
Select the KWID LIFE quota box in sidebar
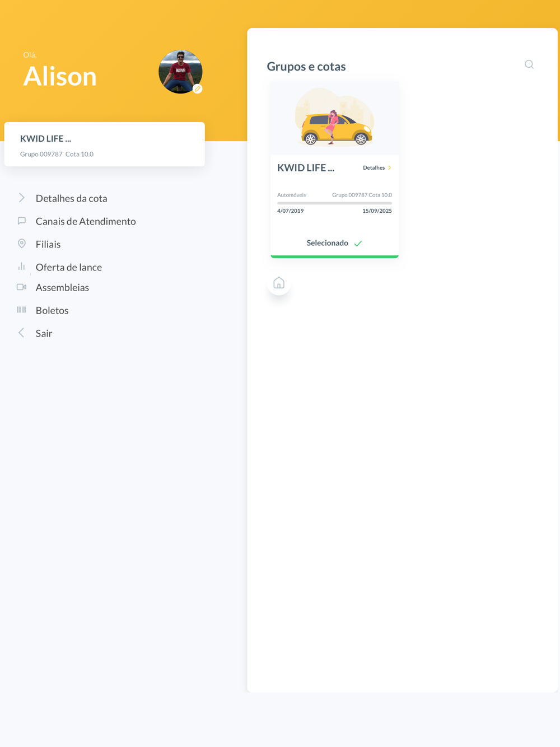tap(105, 144)
